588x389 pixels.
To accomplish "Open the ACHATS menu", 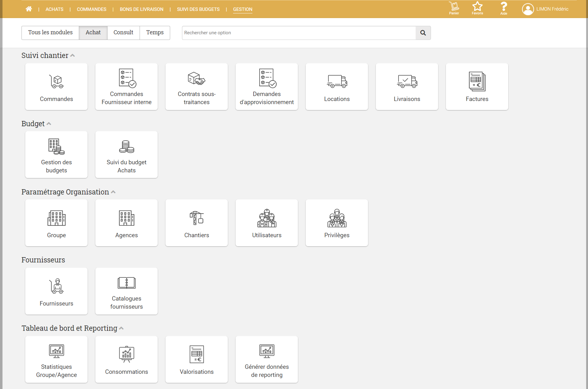I will coord(54,9).
